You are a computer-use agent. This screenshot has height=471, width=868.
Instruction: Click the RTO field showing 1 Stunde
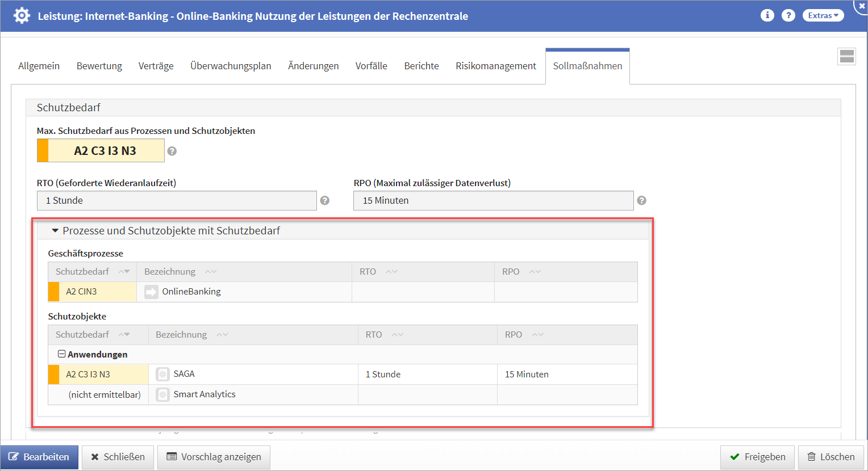177,200
